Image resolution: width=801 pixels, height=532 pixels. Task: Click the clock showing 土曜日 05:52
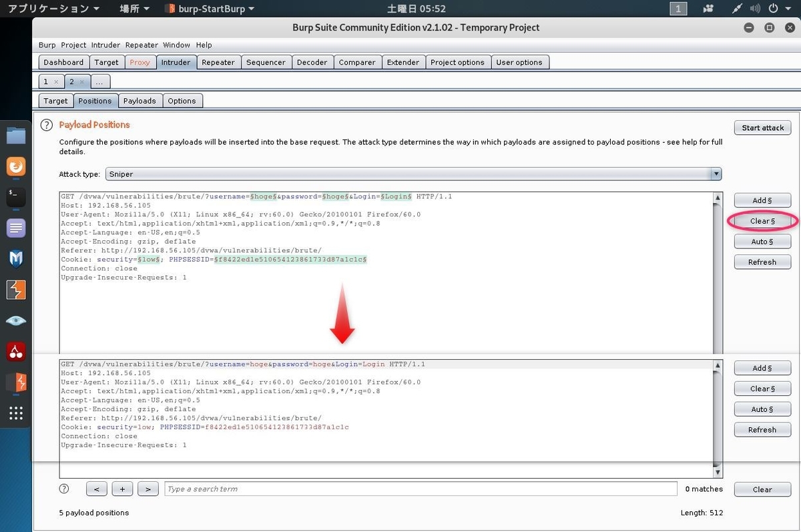[417, 9]
